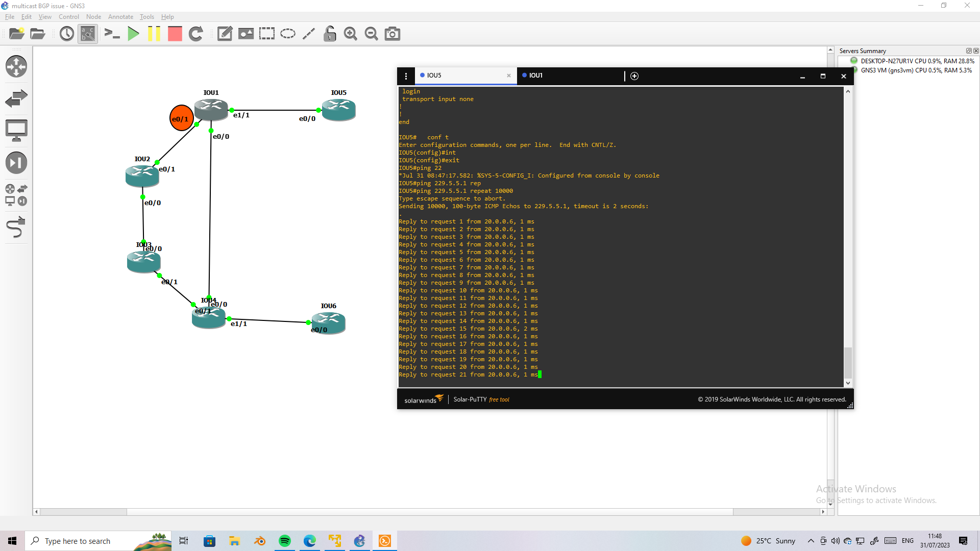
Task: Click the free tool link in Solar-PuTTY
Action: pos(499,399)
